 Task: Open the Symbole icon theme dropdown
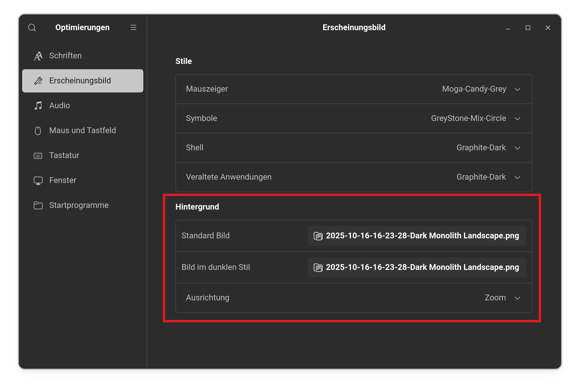[476, 118]
